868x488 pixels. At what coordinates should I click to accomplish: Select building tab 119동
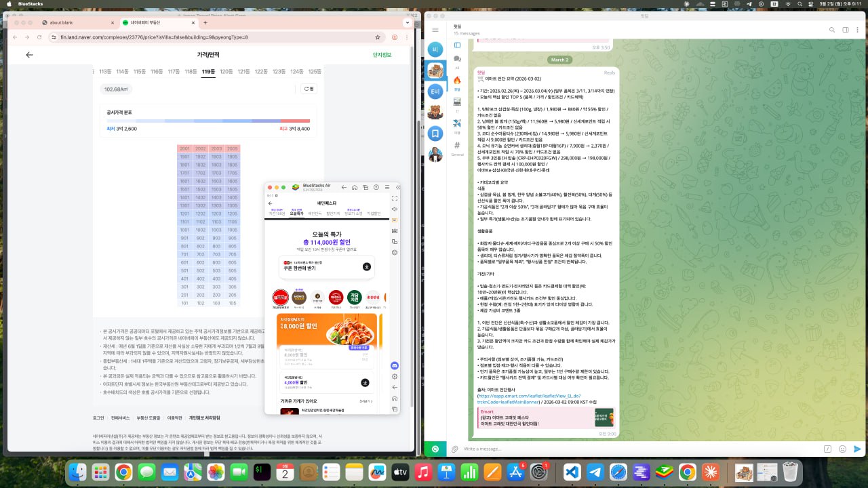click(208, 71)
